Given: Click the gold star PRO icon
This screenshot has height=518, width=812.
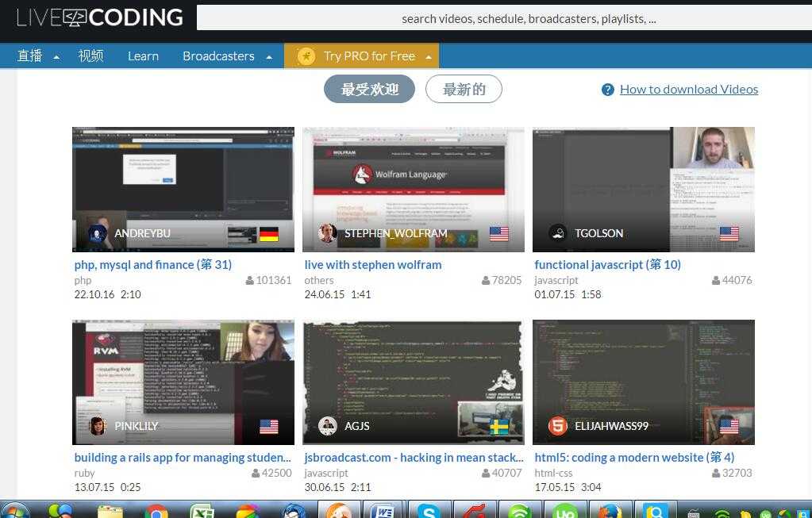Looking at the screenshot, I should point(306,56).
